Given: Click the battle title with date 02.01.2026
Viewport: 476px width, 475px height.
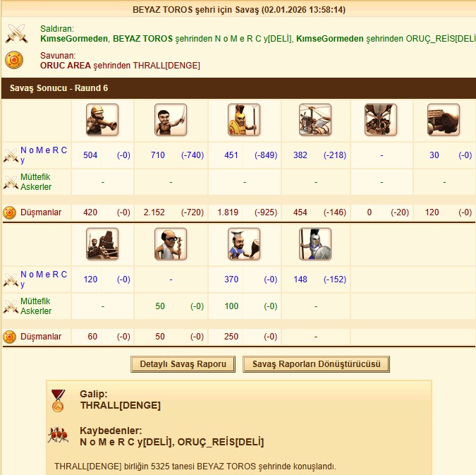Looking at the screenshot, I should 239,10.
